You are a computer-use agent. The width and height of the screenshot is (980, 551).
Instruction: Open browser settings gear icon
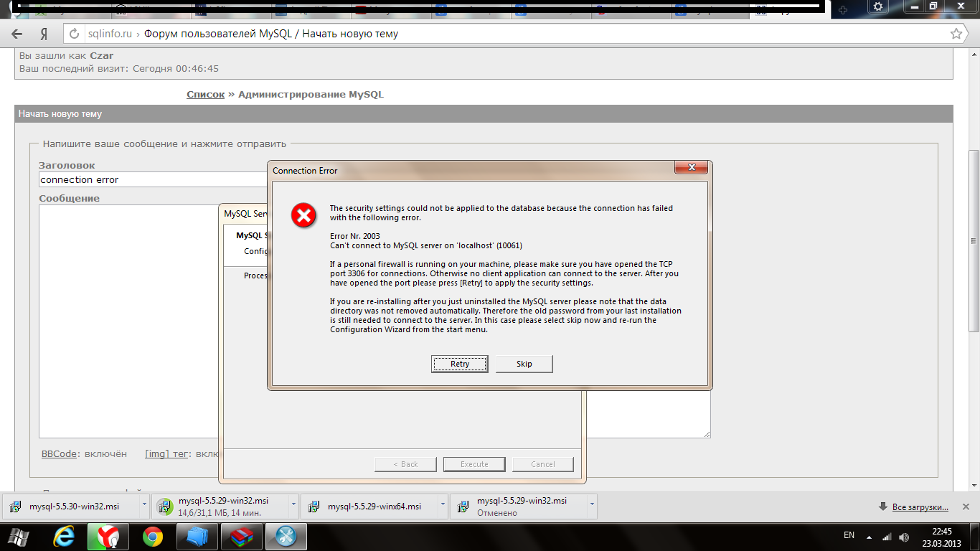pyautogui.click(x=877, y=6)
